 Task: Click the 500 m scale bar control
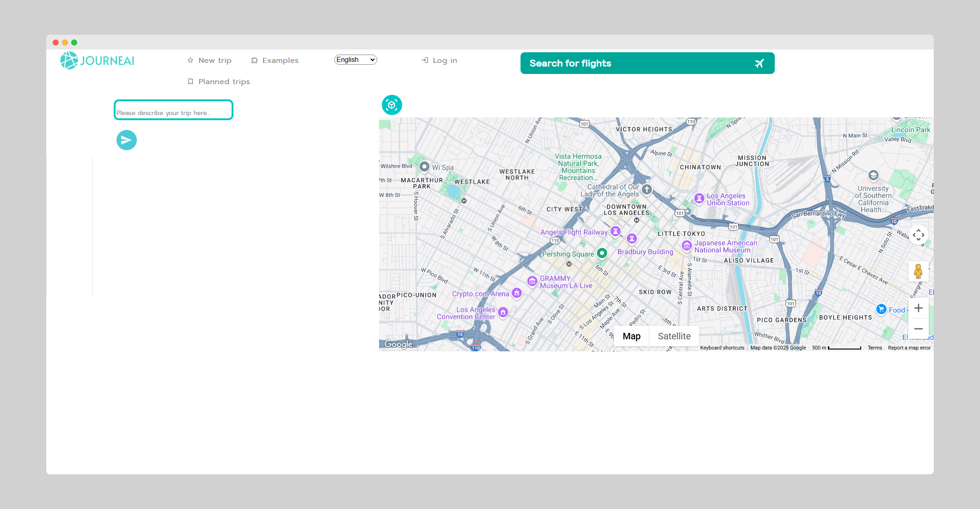(836, 348)
